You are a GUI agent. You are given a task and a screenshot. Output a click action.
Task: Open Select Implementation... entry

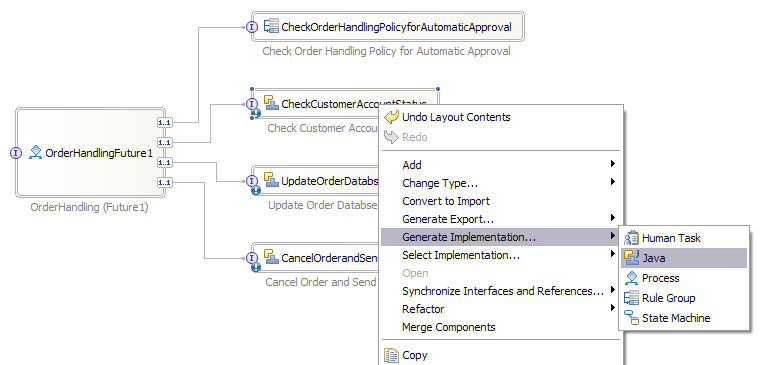[x=500, y=255]
